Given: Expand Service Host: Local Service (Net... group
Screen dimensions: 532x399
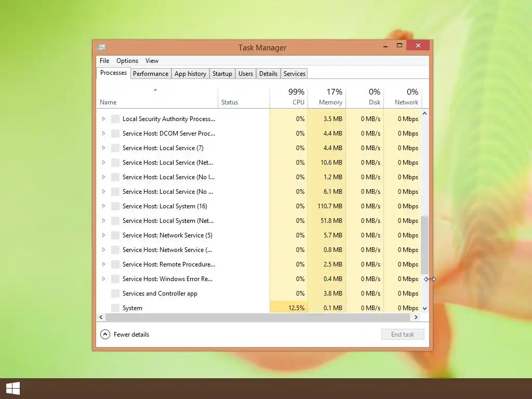Looking at the screenshot, I should pos(103,163).
